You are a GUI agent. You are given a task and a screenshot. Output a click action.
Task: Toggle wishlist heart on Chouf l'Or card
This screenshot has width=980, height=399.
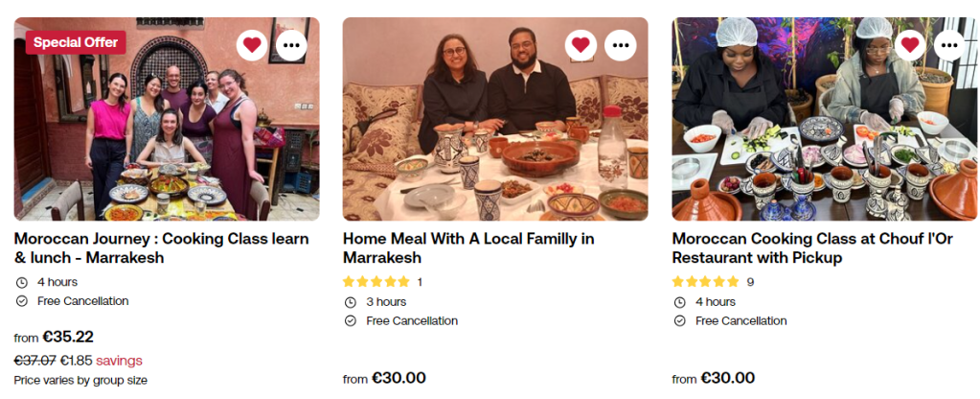tap(910, 44)
